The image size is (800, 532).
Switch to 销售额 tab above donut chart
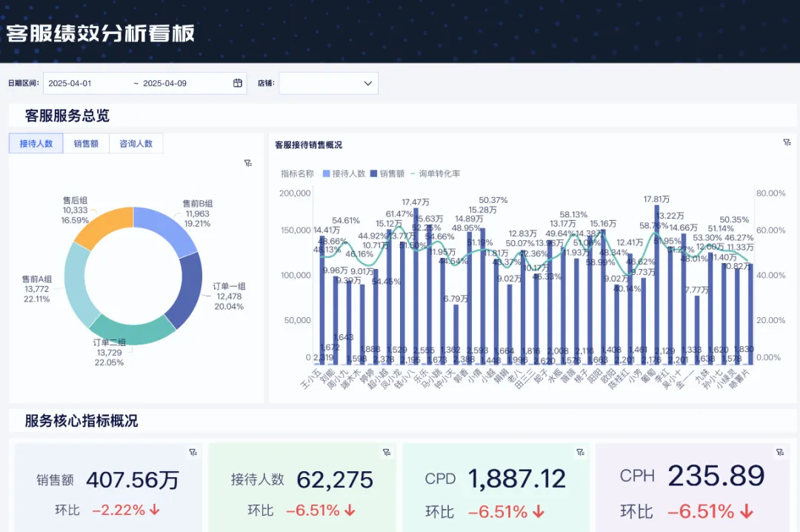pyautogui.click(x=86, y=144)
